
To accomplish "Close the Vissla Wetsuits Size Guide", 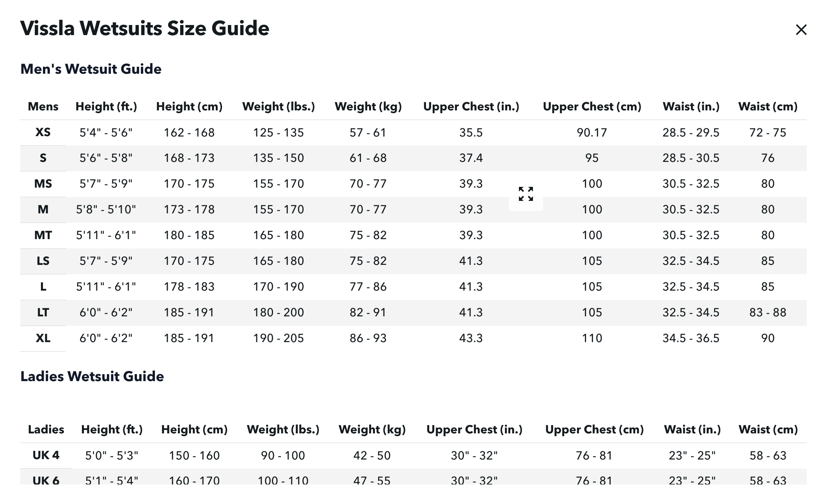I will coord(801,30).
